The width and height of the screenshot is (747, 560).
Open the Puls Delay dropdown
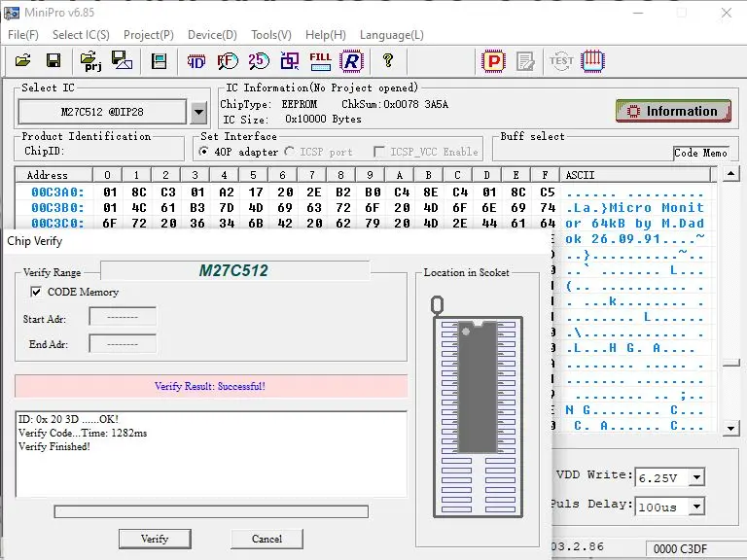(697, 507)
